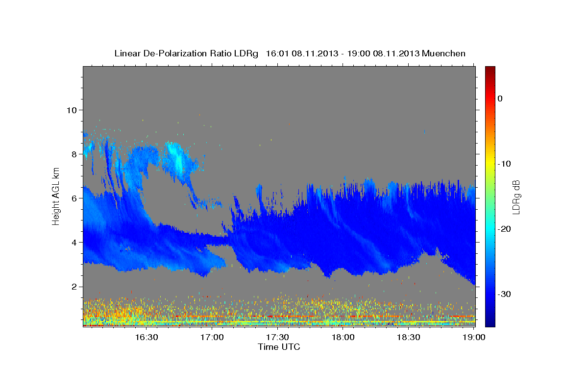Click the height tick label 10
This screenshot has height=392, width=588.
(72, 110)
